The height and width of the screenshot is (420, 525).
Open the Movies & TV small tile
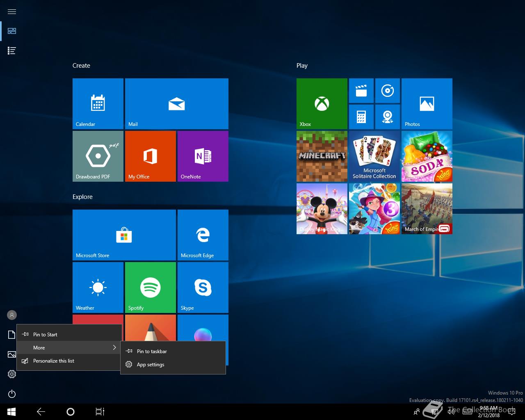pos(361,91)
